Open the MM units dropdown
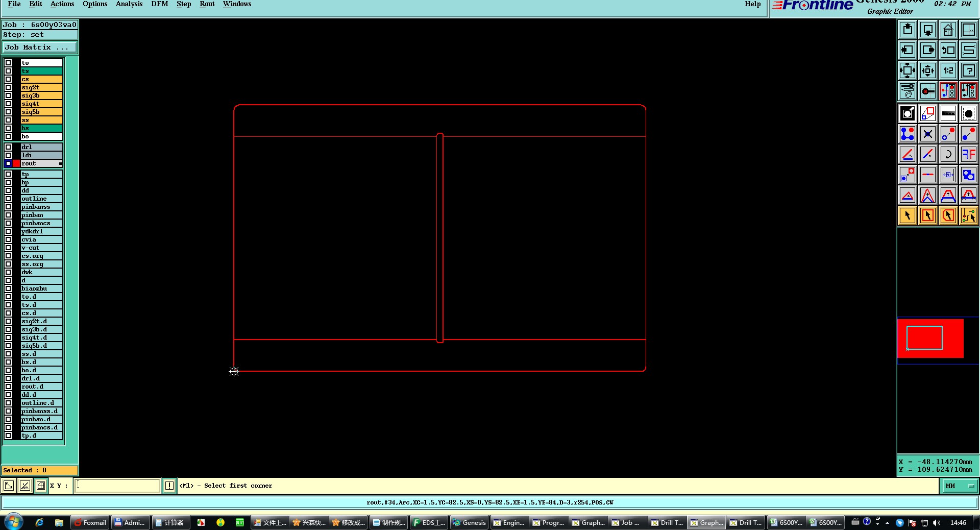 (960, 486)
